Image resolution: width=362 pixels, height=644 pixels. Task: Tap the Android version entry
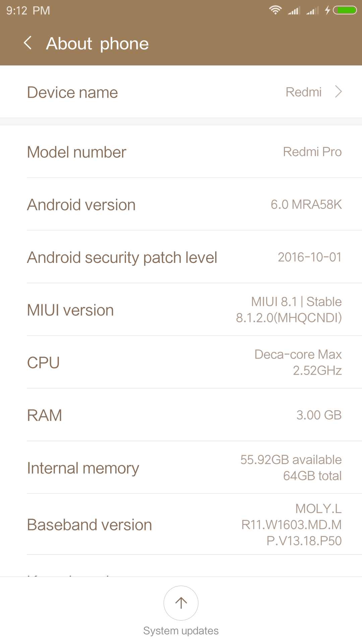(x=181, y=205)
